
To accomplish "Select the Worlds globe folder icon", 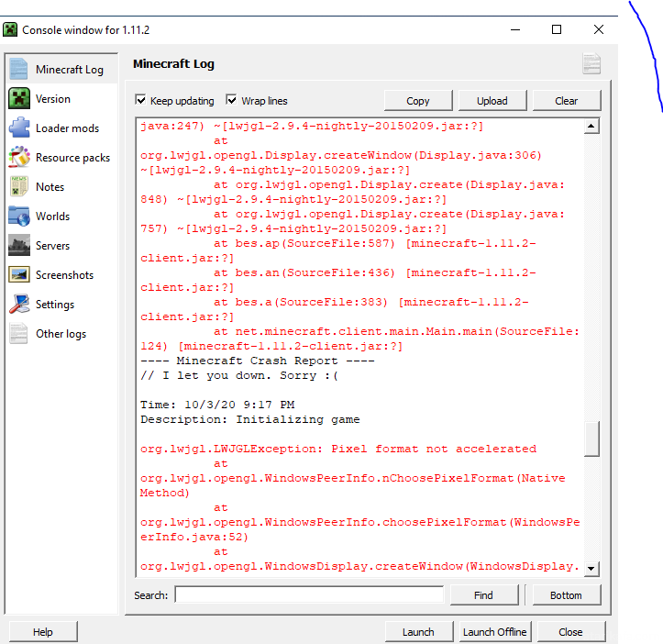I will click(x=18, y=217).
